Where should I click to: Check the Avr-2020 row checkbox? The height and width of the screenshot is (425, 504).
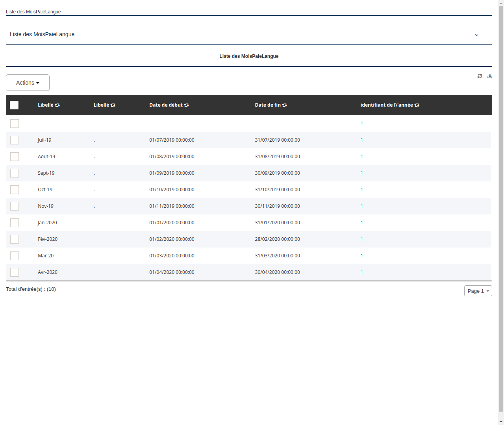15,272
